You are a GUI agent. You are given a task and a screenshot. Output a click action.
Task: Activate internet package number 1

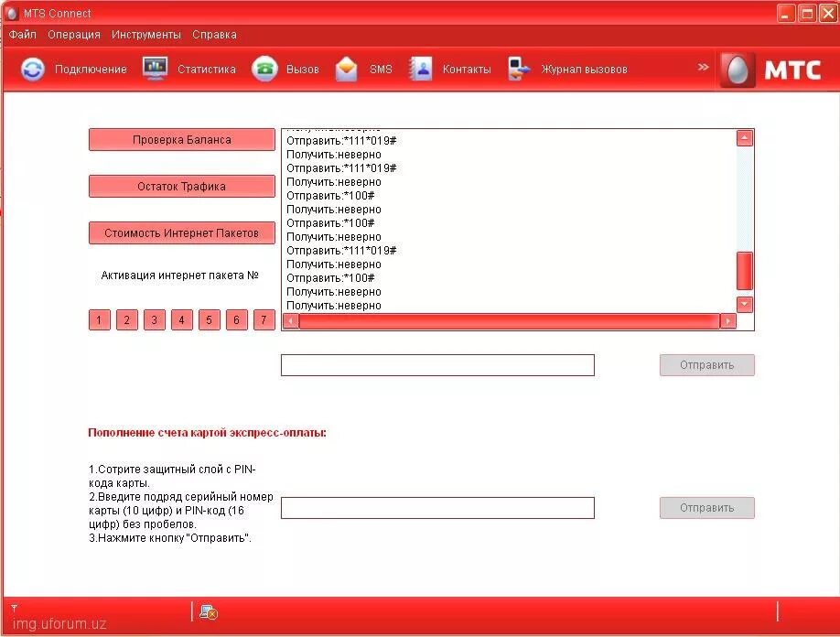(100, 319)
